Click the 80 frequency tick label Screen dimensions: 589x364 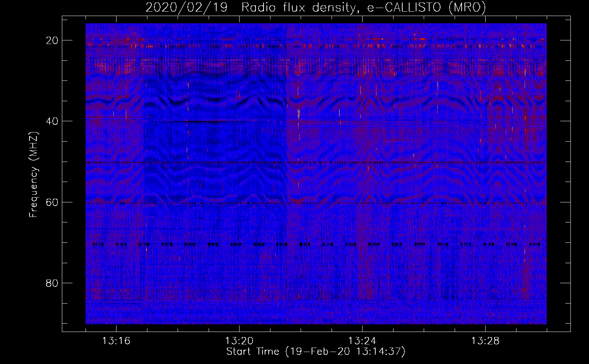[x=52, y=283]
